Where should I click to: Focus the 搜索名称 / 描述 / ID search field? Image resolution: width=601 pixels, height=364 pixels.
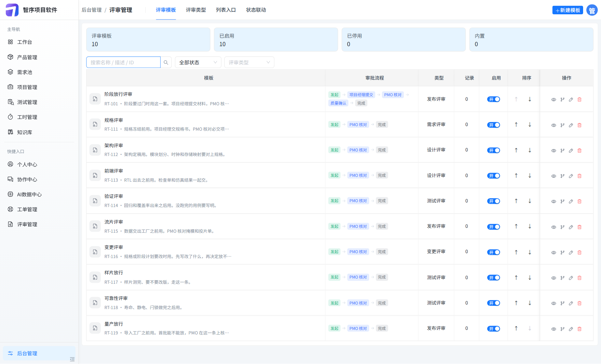(123, 62)
